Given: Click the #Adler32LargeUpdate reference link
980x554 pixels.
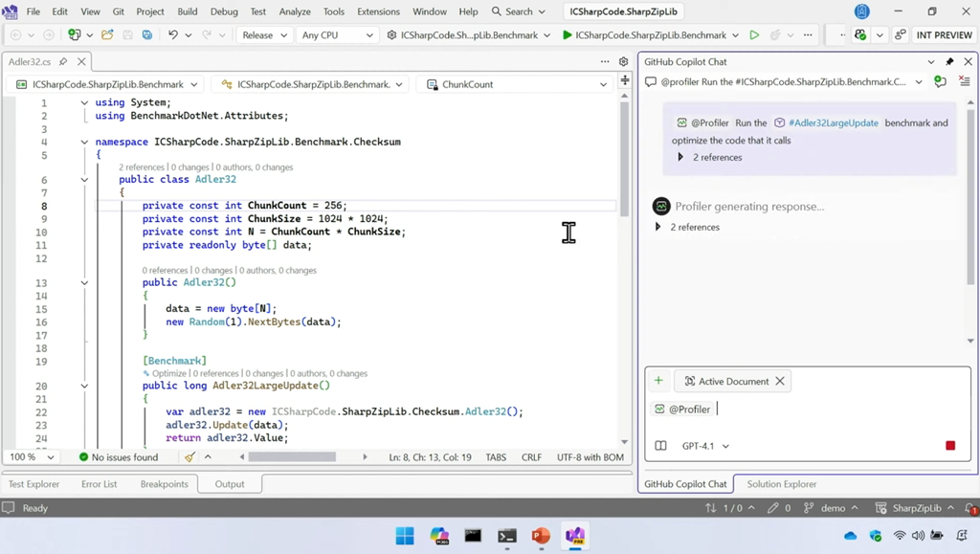Looking at the screenshot, I should pyautogui.click(x=832, y=123).
